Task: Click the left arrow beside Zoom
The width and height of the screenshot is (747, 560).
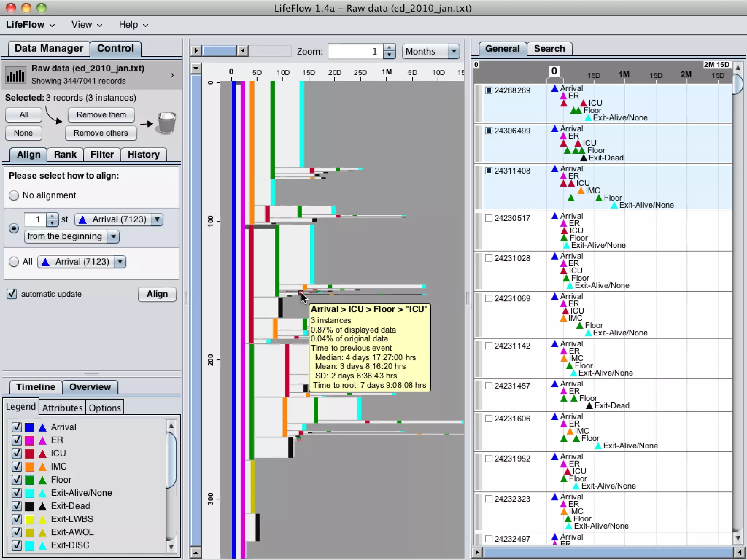Action: (x=243, y=51)
